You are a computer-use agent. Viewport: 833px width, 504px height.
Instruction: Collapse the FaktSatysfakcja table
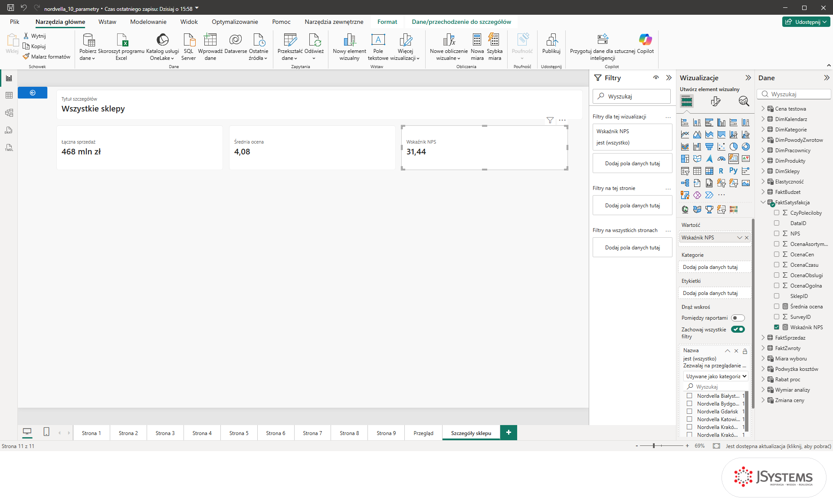click(x=763, y=203)
